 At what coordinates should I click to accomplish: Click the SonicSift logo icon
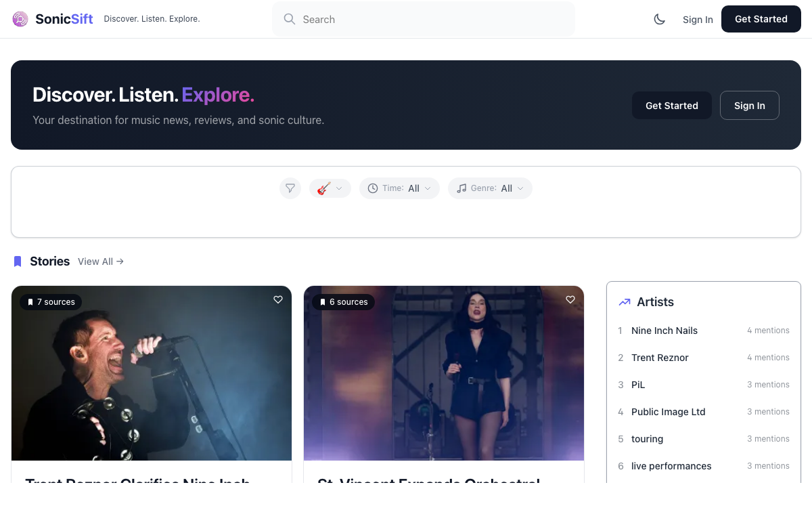pos(20,19)
